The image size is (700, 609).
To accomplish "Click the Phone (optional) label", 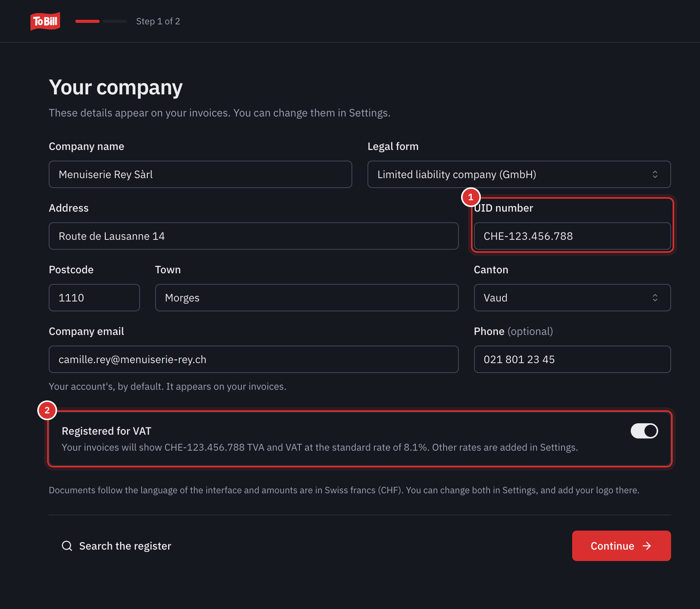I will click(x=513, y=331).
